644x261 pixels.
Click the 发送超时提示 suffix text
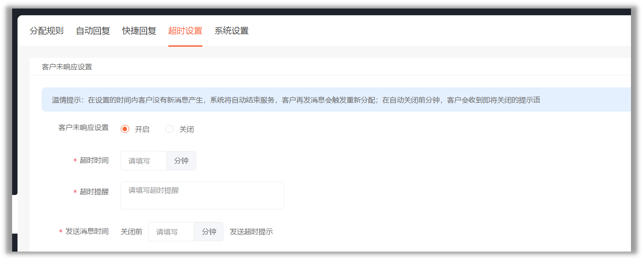coord(251,232)
